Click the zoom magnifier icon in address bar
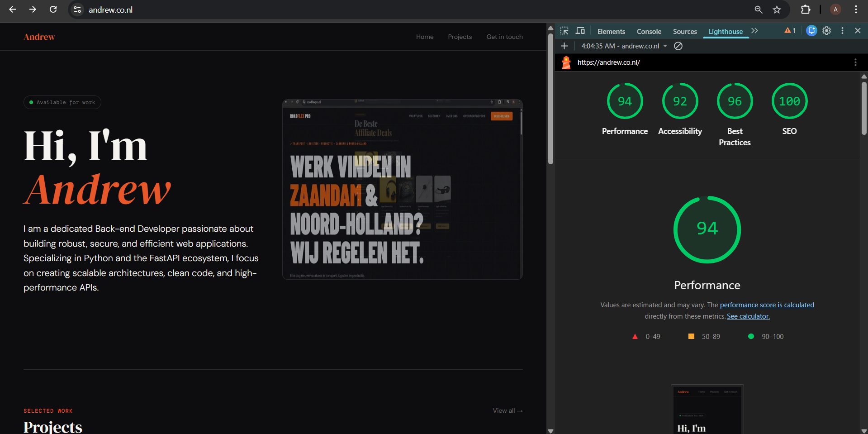The width and height of the screenshot is (868, 434). (759, 10)
